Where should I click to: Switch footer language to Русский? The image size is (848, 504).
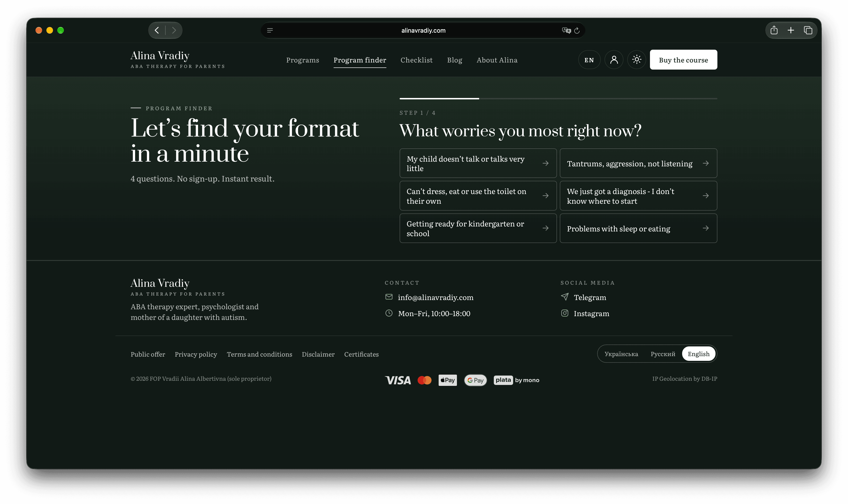point(662,354)
